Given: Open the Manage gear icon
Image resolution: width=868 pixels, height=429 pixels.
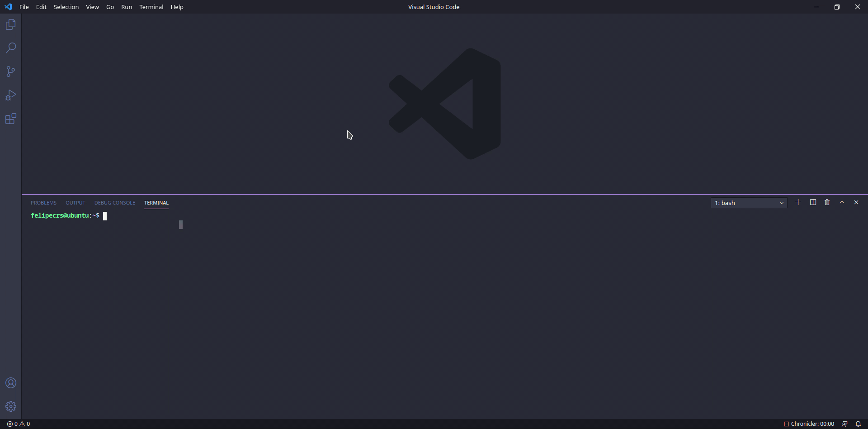Looking at the screenshot, I should [11, 406].
